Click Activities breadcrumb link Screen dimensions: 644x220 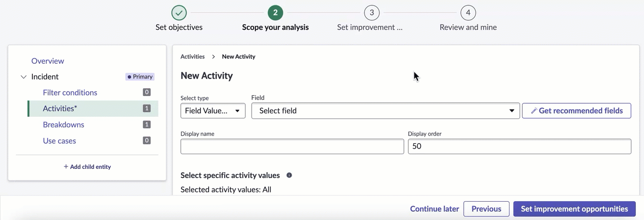pyautogui.click(x=193, y=56)
